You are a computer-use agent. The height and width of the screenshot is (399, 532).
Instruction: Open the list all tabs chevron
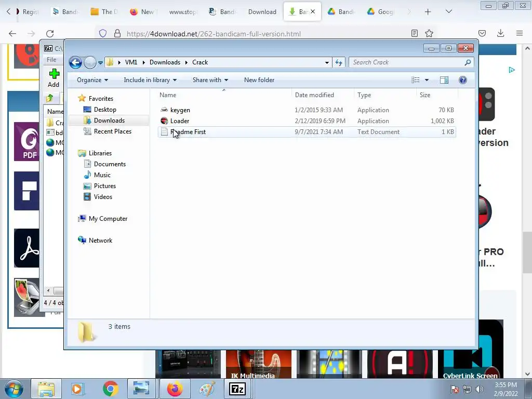(449, 12)
